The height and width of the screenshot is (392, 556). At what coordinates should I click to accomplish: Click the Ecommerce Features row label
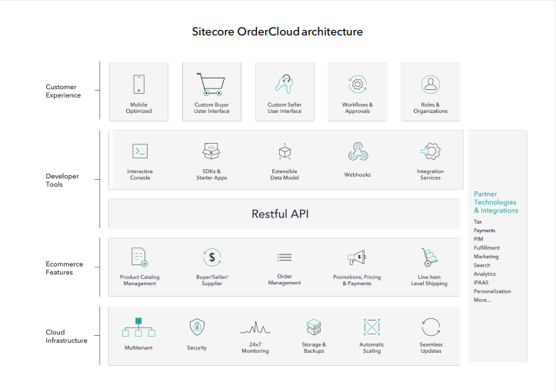64,268
